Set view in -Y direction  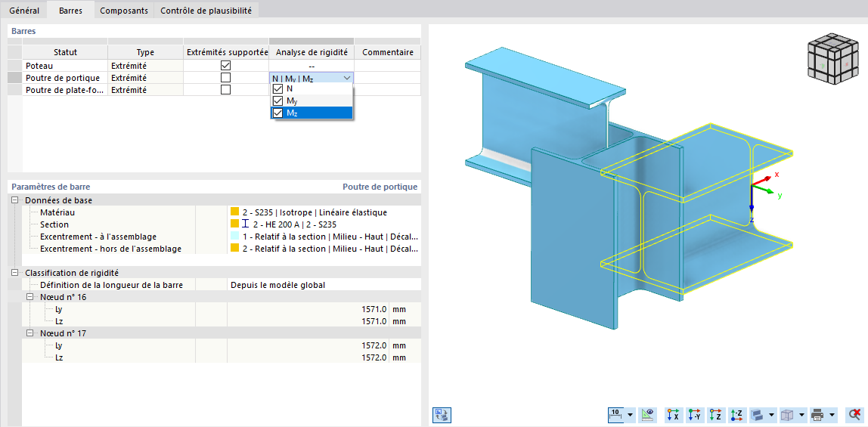(x=695, y=414)
